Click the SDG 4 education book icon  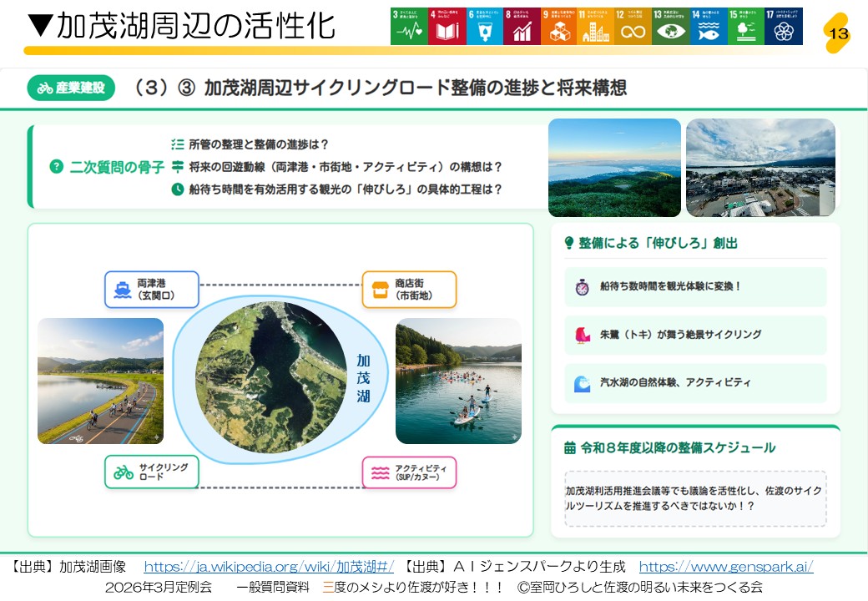pyautogui.click(x=447, y=27)
